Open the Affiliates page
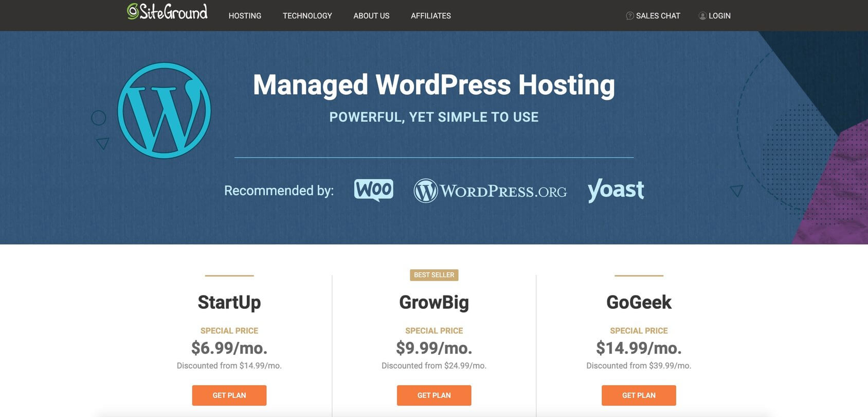 coord(430,16)
